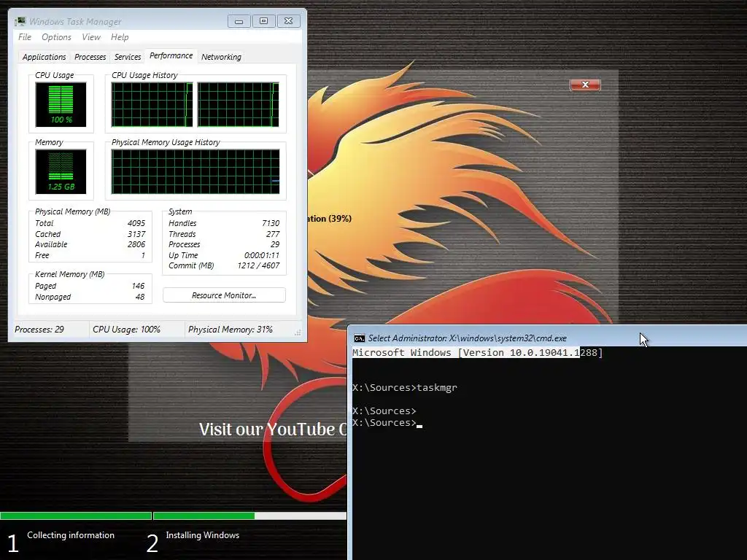Click the Free memory value 1
747x560 pixels.
click(143, 255)
